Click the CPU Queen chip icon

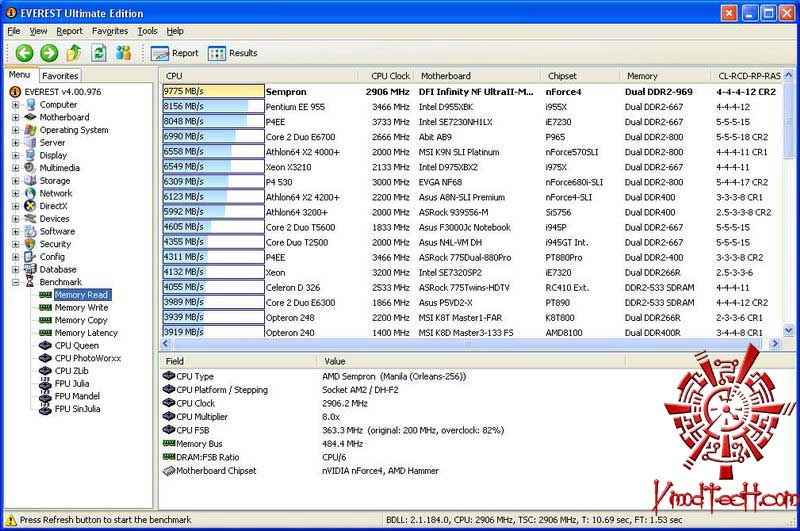pyautogui.click(x=45, y=345)
